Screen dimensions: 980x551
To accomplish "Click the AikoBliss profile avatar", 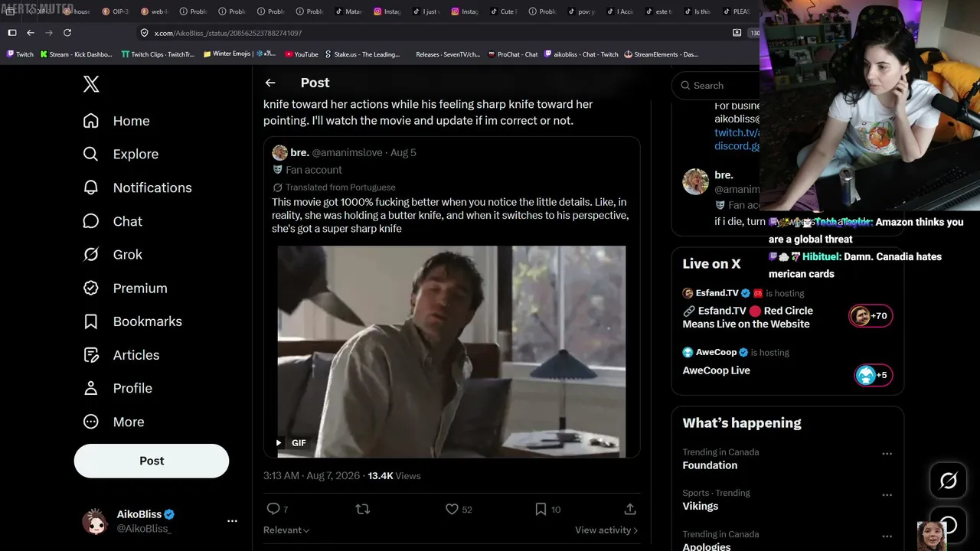I will (95, 521).
